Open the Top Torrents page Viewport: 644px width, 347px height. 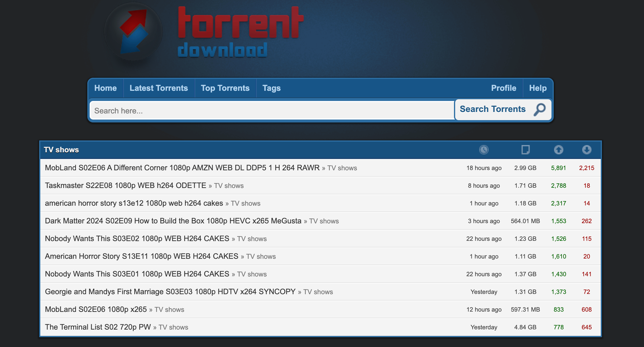pyautogui.click(x=225, y=88)
